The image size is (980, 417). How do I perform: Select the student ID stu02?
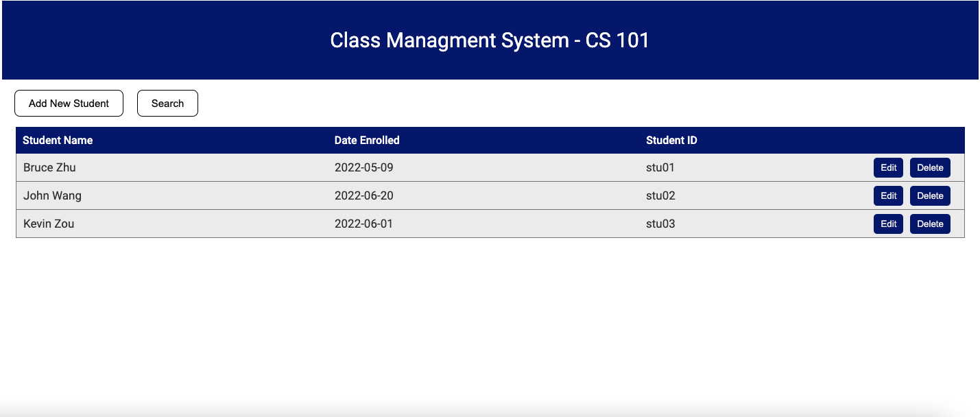tap(660, 195)
